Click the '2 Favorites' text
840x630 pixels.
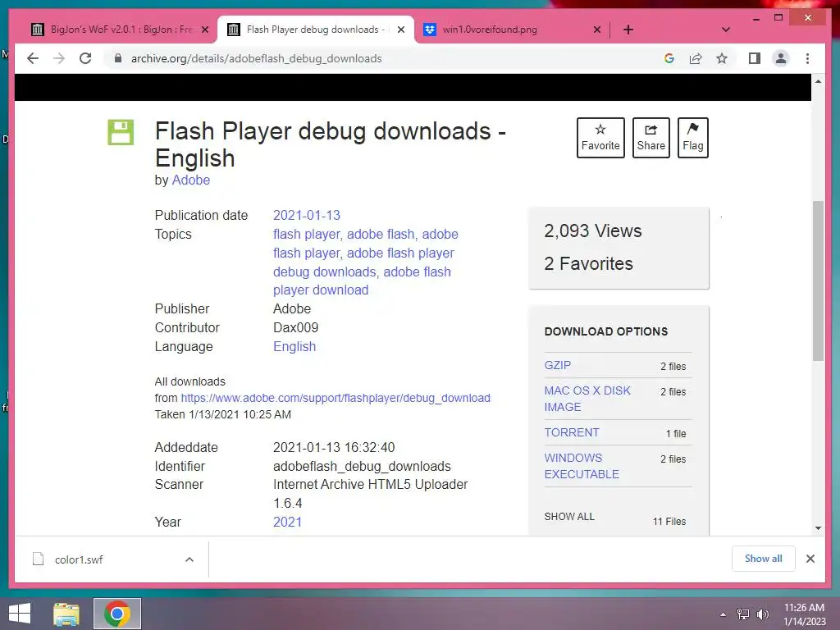588,263
